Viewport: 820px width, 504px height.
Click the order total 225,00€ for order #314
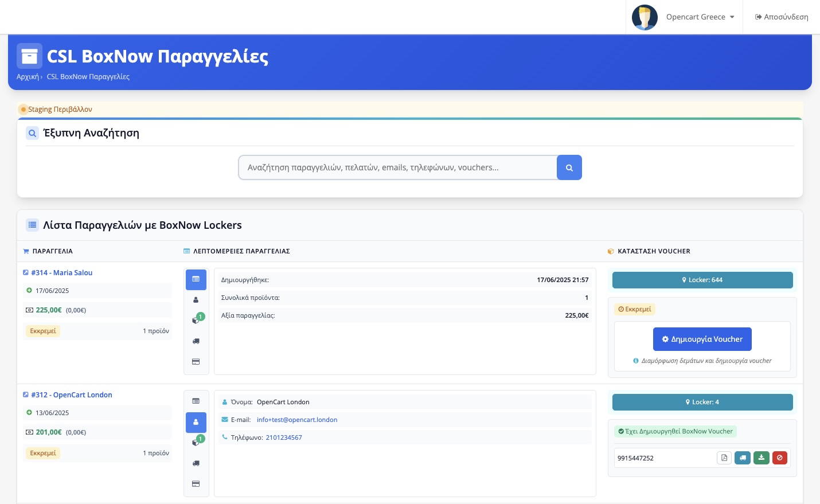[x=49, y=310]
